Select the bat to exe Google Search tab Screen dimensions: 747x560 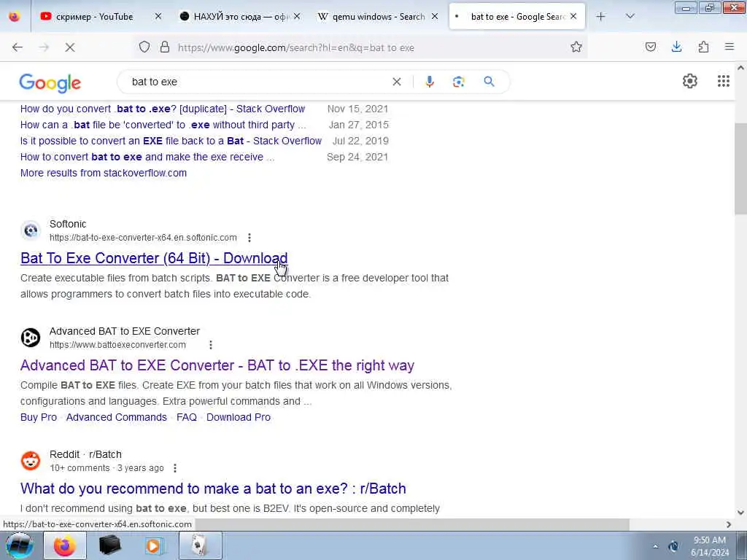point(517,17)
